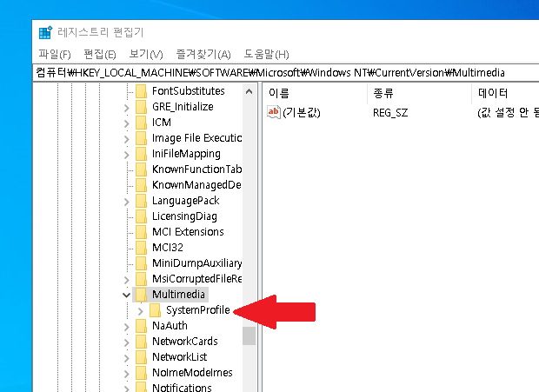Viewport: 539px width, 392px height.
Task: Select the FontSubstitutes key label
Action: coord(189,91)
